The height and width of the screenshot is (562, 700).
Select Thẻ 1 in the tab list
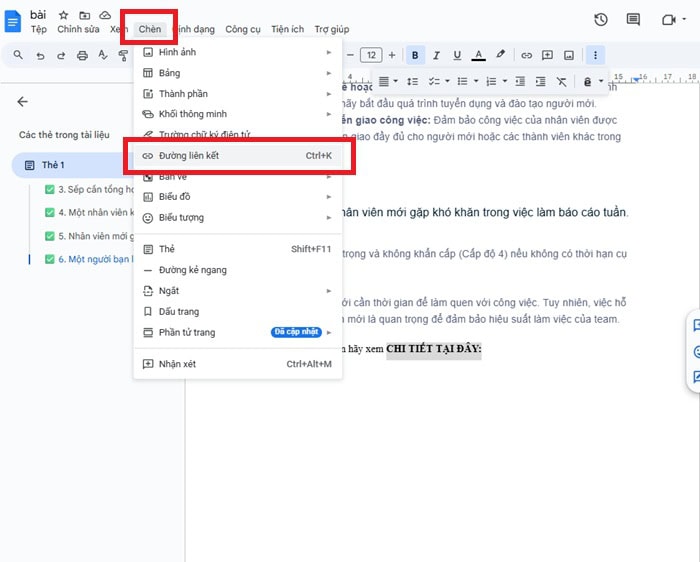(x=72, y=165)
